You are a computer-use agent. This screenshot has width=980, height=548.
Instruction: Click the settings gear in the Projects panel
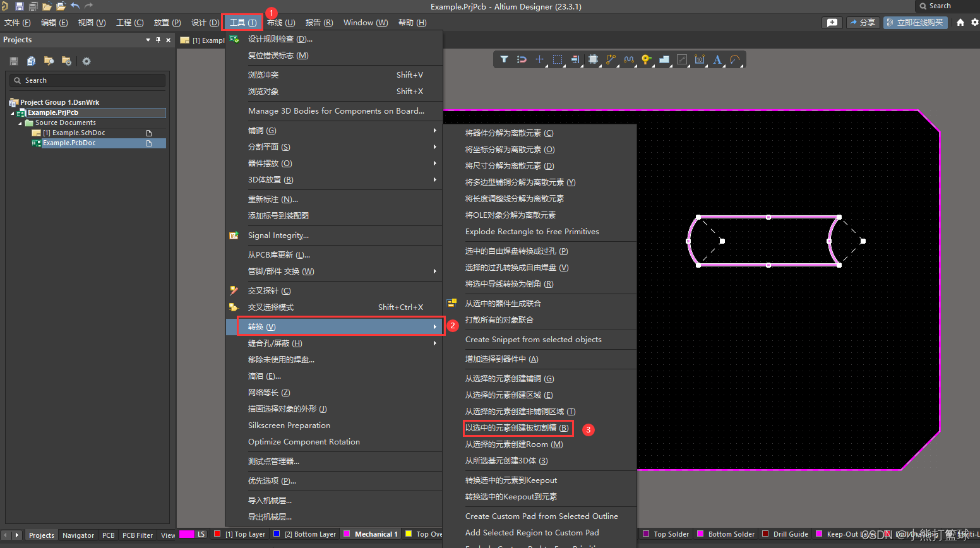pos(86,61)
